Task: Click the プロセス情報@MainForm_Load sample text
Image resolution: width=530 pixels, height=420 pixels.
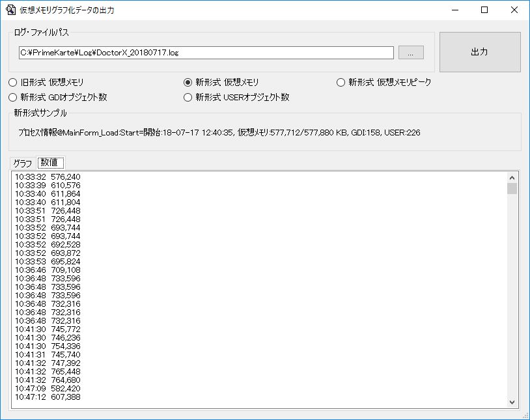Action: (x=219, y=133)
